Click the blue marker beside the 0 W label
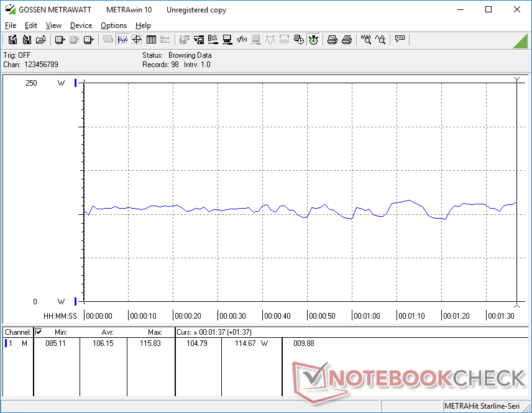Viewport: 532px width, 413px height. [x=75, y=301]
